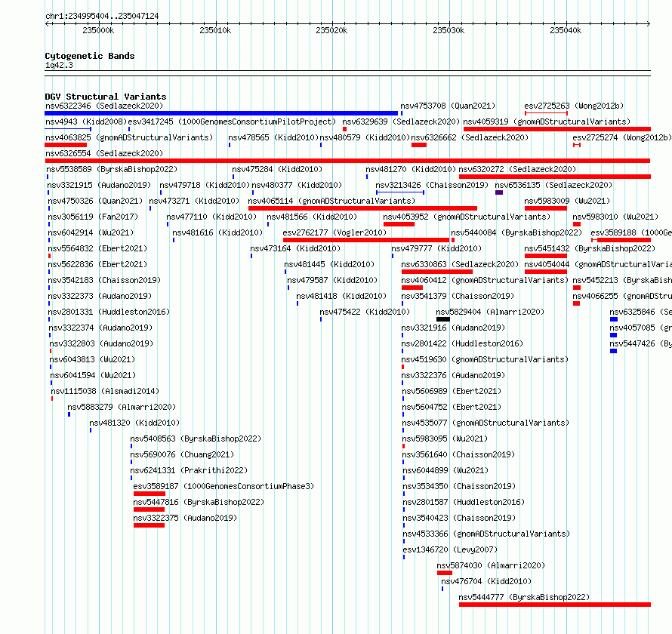Click nsv478565 (Kidd2010) label
This screenshot has height=634, width=672.
point(273,137)
